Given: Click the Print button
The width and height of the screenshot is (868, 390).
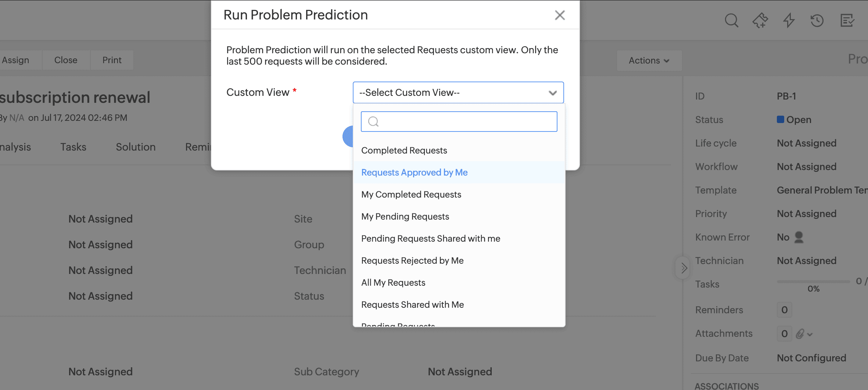Looking at the screenshot, I should pos(111,60).
